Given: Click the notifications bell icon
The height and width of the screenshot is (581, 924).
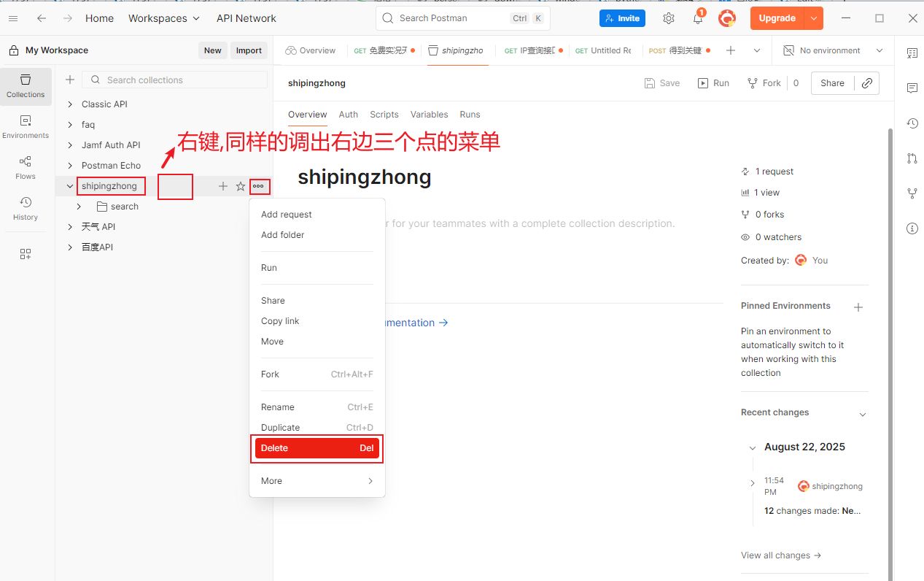Looking at the screenshot, I should pos(698,19).
